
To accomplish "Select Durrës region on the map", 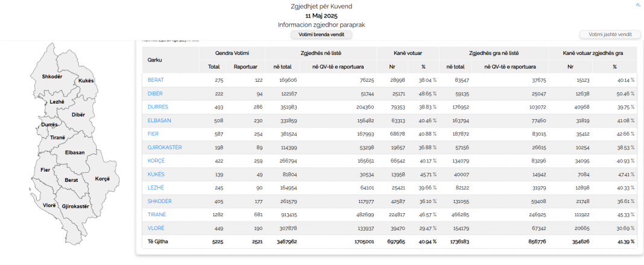I will (49, 125).
